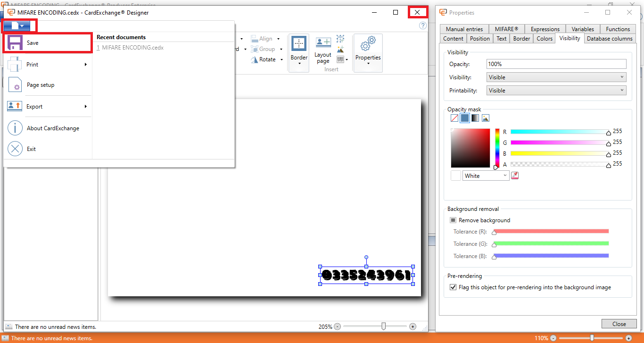Open the Database columns tab

click(610, 39)
